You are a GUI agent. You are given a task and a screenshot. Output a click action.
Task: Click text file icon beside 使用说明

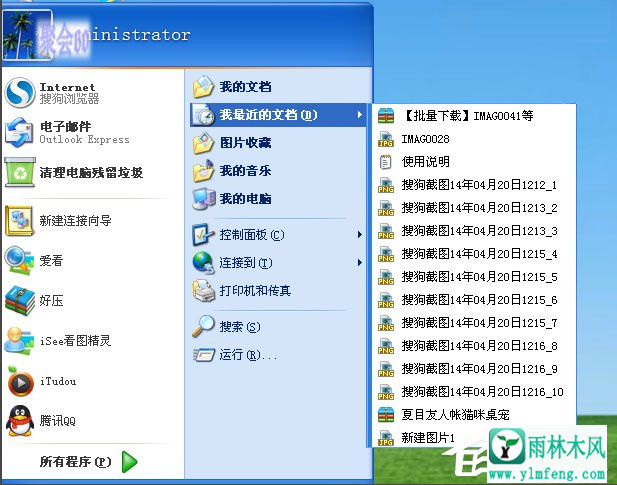[x=386, y=162]
